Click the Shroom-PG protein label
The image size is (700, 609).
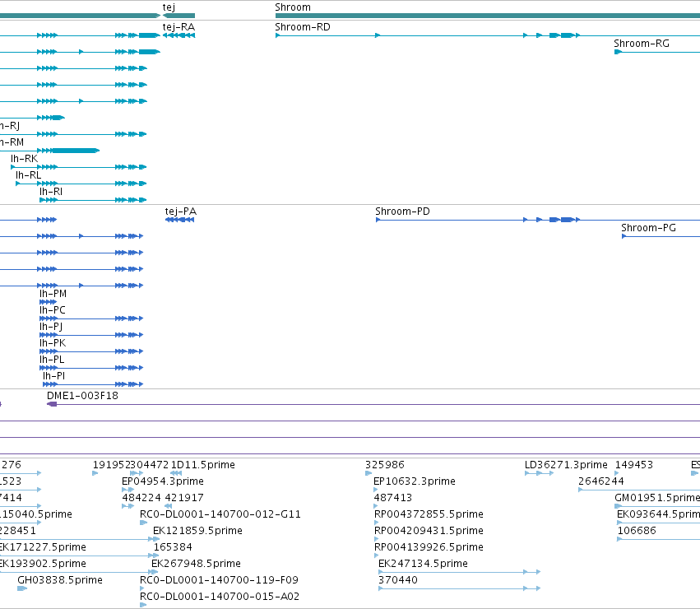point(649,228)
